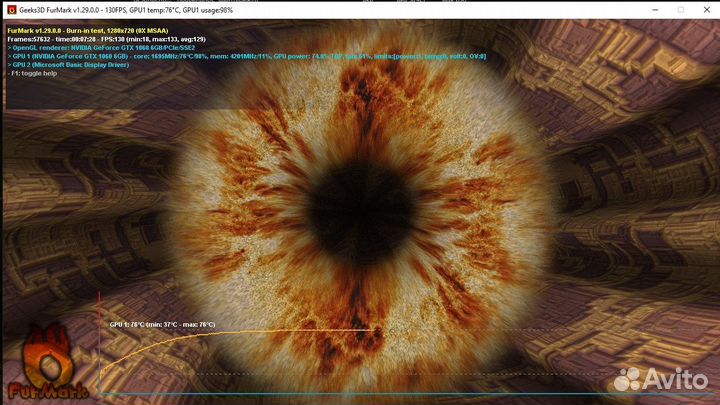
Task: Click the orange temperature curve in graph
Action: coord(250,331)
